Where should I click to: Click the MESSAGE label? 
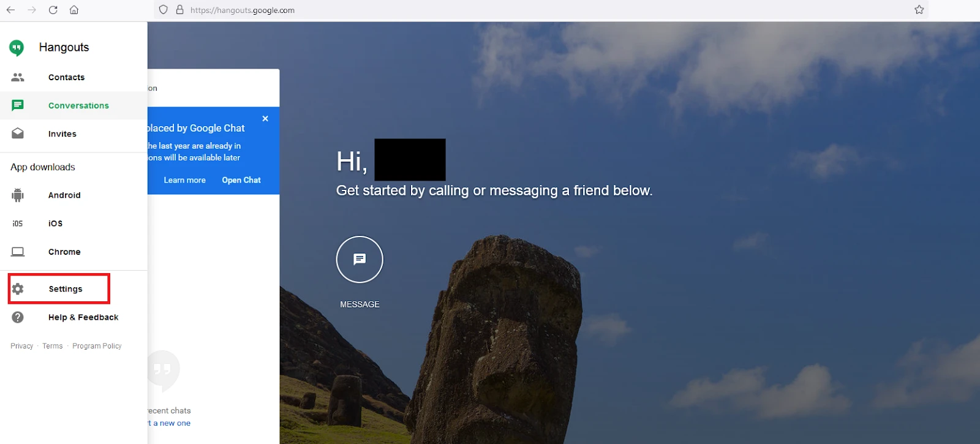pyautogui.click(x=360, y=304)
